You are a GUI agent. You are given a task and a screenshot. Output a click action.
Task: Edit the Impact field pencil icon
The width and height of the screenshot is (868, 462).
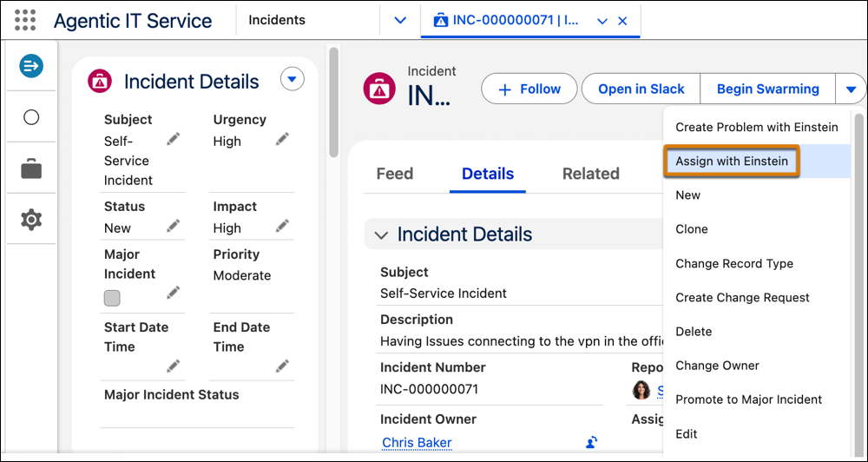[282, 226]
